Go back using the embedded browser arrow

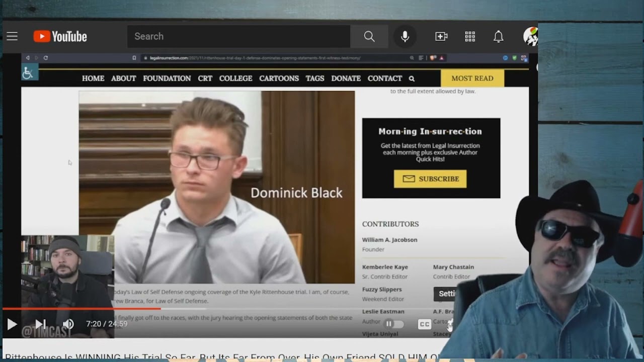point(28,58)
